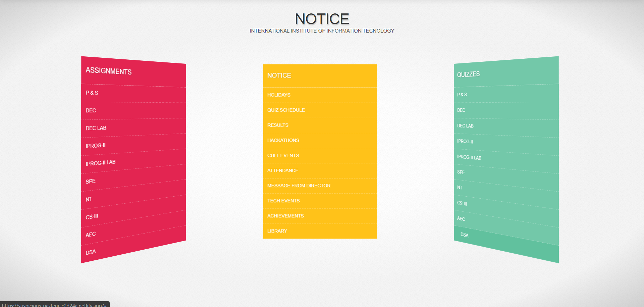
Task: Open P & S in the Assignments list
Action: pyautogui.click(x=133, y=93)
